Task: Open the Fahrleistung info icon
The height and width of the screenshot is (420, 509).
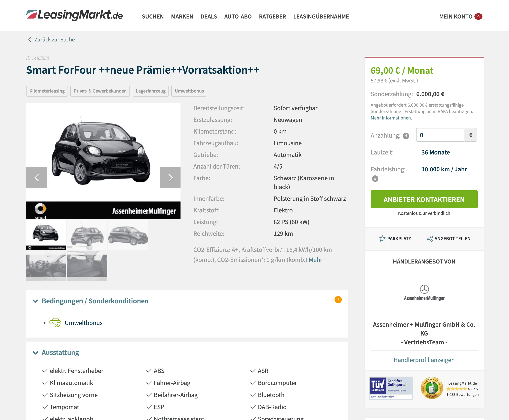Action: 375,179
